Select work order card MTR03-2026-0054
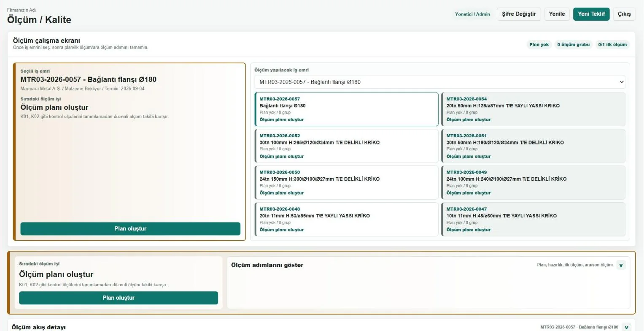Viewport: 644px width, 331px height. point(534,109)
